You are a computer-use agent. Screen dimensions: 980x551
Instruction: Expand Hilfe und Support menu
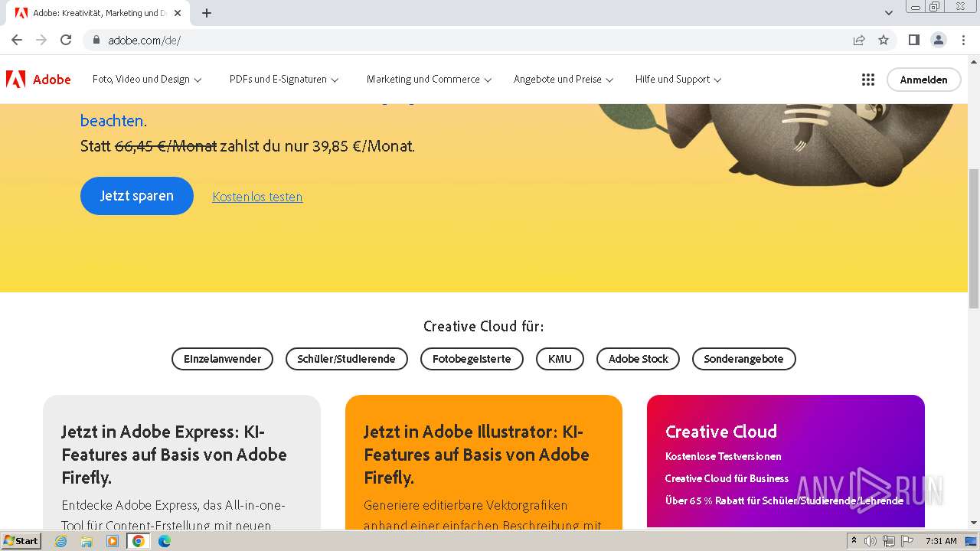[678, 80]
